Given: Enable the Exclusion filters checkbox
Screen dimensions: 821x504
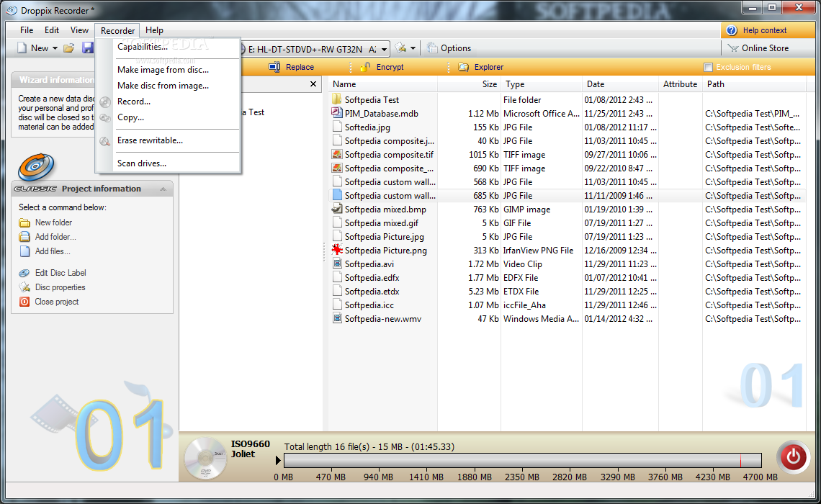Looking at the screenshot, I should tap(709, 67).
